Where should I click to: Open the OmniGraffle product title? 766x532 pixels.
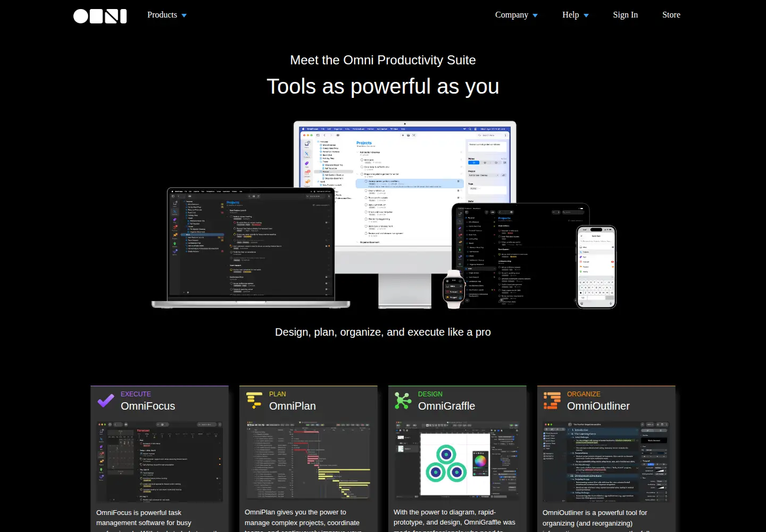coord(446,406)
